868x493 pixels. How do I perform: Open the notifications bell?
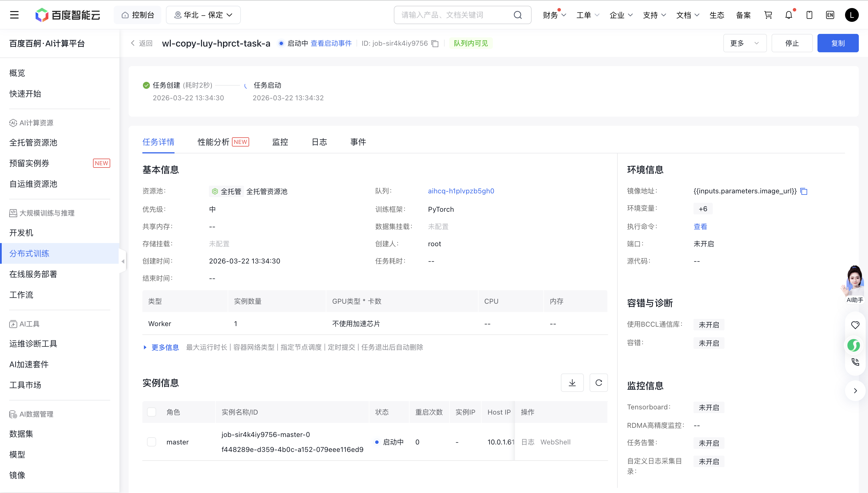(x=788, y=15)
